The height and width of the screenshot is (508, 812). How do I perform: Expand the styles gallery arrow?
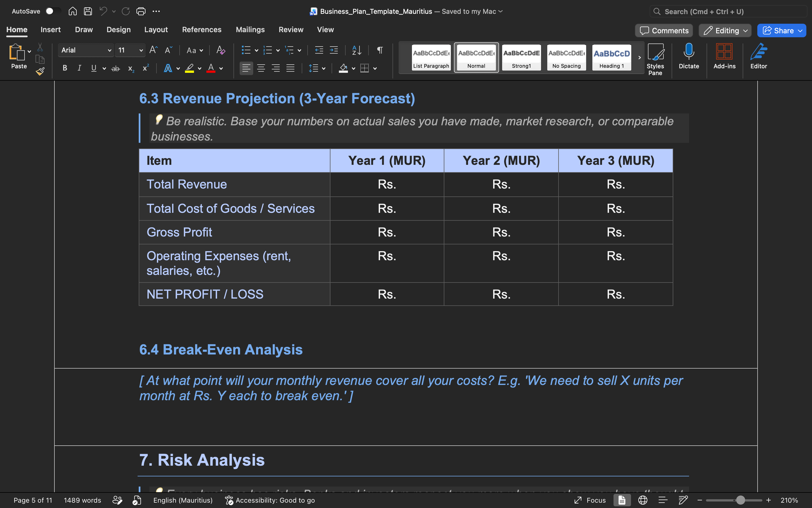pos(639,58)
